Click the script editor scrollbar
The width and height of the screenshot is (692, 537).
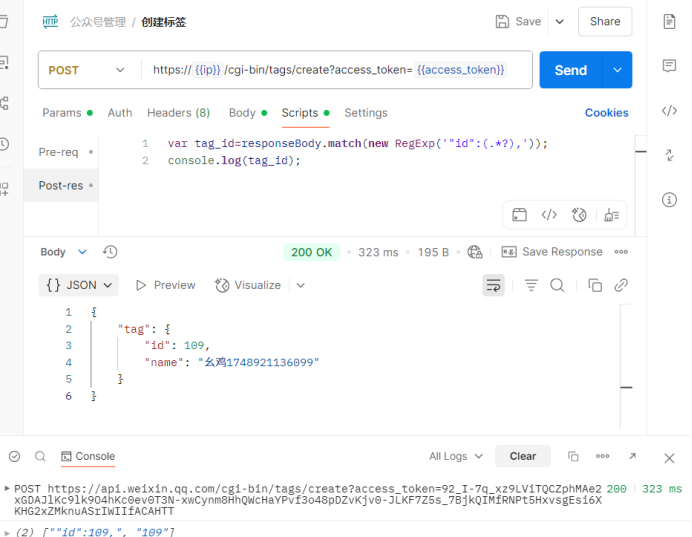pyautogui.click(x=640, y=185)
